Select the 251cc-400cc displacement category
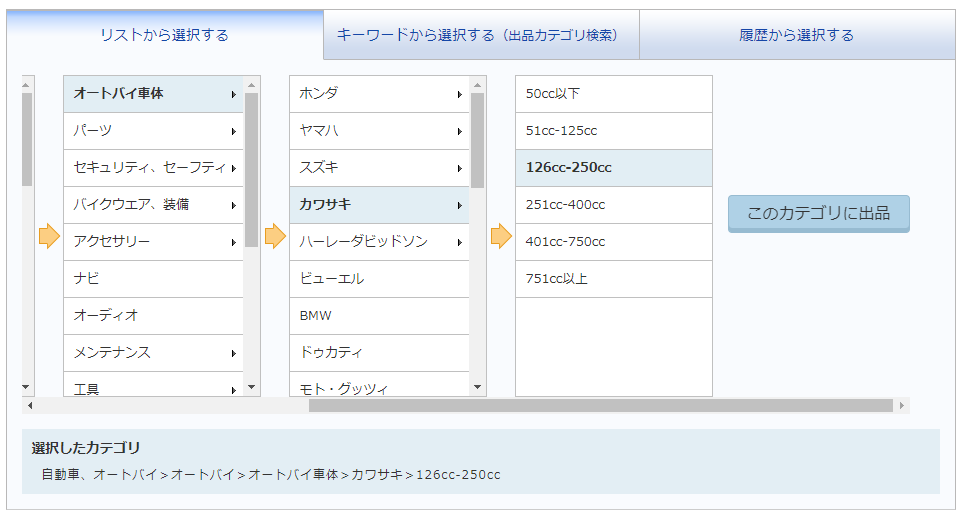Image resolution: width=964 pixels, height=521 pixels. click(614, 205)
